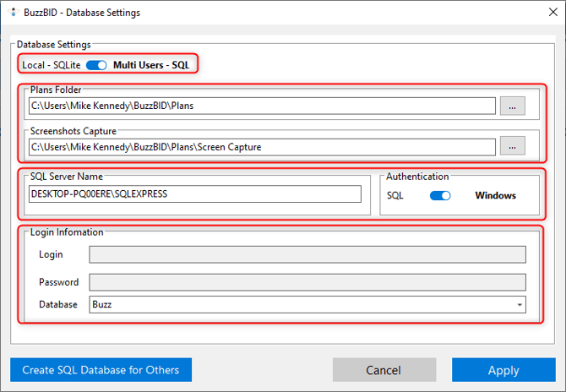Click the Login text field
This screenshot has height=392, width=566.
tap(307, 254)
